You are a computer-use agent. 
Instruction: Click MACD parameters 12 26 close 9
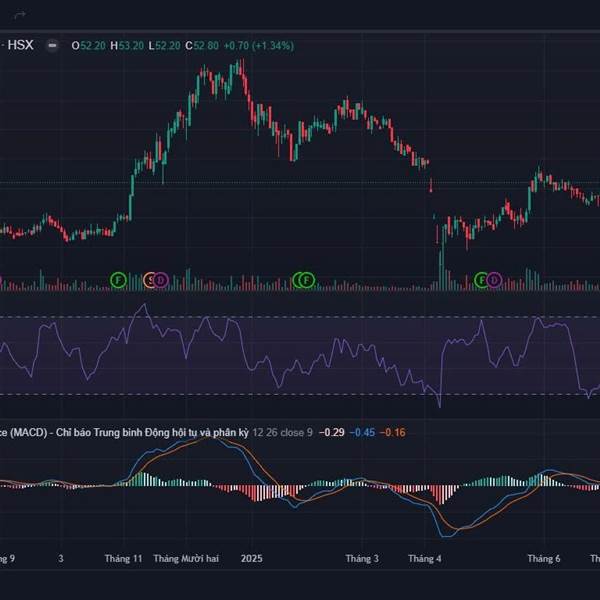click(x=282, y=432)
